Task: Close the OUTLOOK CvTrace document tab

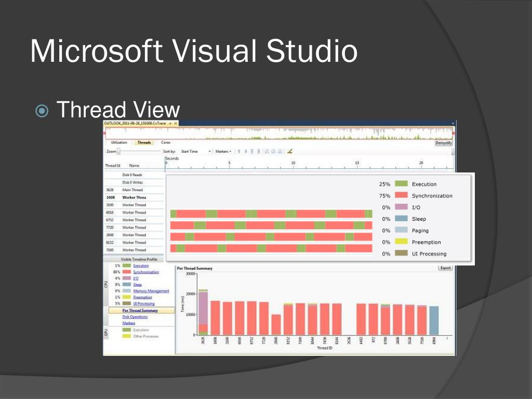Action: click(x=176, y=123)
